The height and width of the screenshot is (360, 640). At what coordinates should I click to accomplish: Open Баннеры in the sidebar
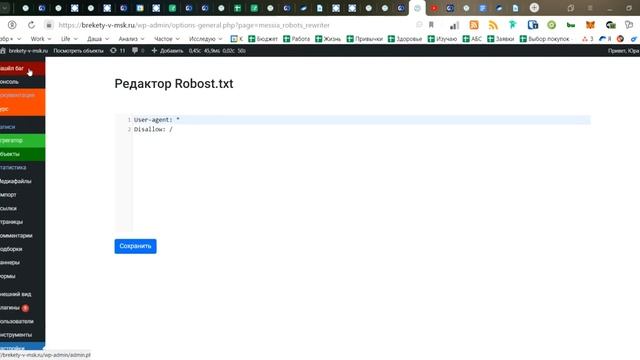[22, 262]
